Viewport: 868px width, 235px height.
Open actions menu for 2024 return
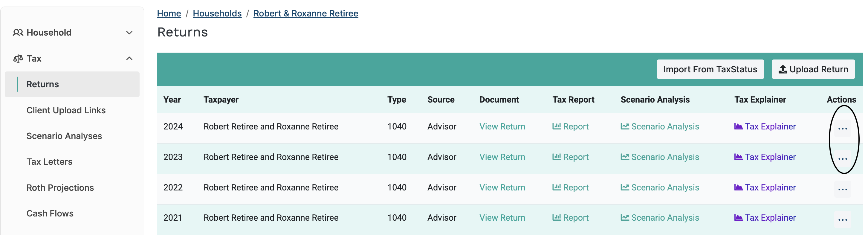[x=842, y=128]
